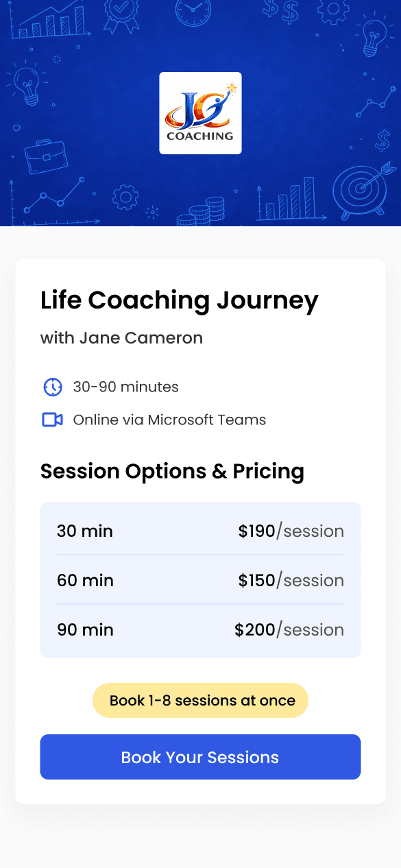Click the $150/session price
This screenshot has height=868, width=401.
291,581
